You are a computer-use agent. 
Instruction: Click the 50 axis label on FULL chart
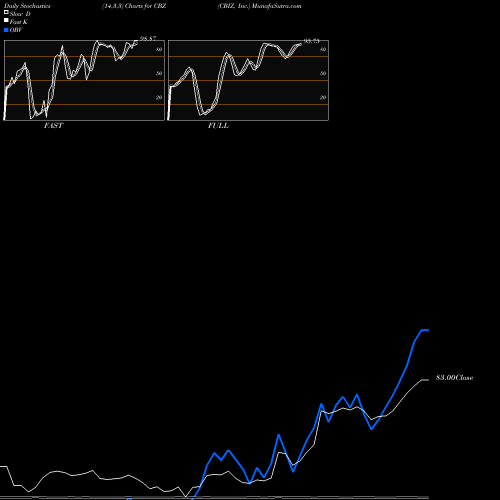[323, 73]
